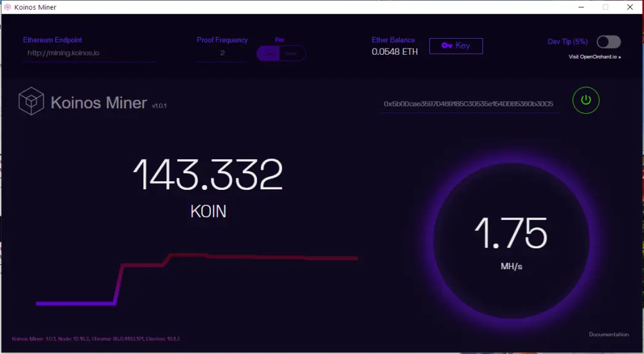Click the KOIN currency label
644x354 pixels.
pyautogui.click(x=209, y=211)
